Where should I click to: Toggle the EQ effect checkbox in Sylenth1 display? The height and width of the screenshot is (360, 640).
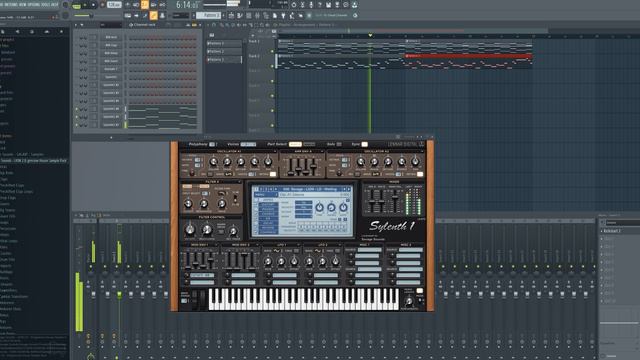pyautogui.click(x=256, y=218)
